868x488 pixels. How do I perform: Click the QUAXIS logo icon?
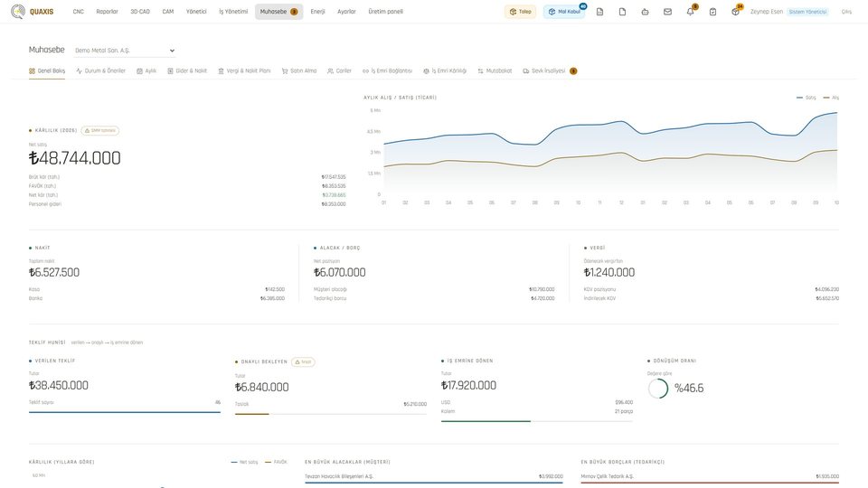coord(18,12)
